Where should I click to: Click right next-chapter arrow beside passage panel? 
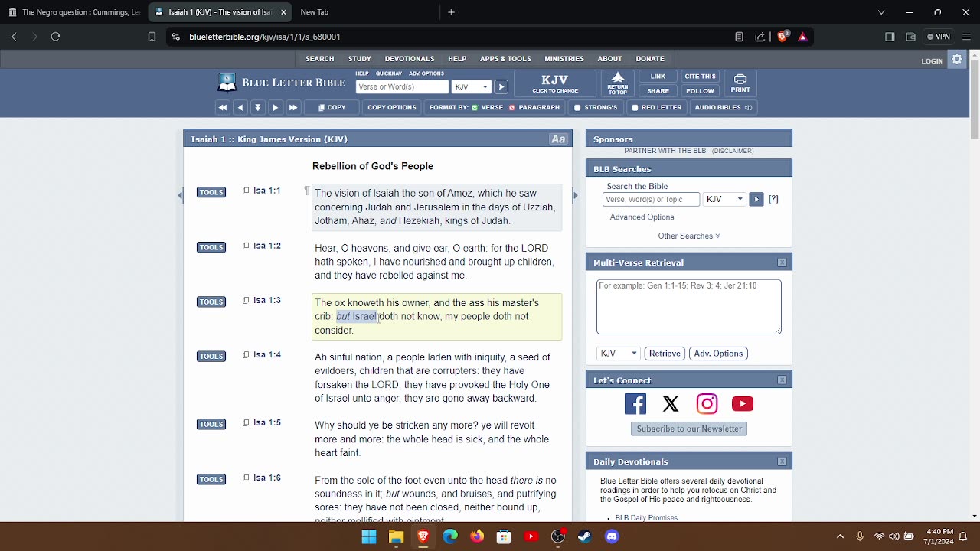click(x=575, y=196)
